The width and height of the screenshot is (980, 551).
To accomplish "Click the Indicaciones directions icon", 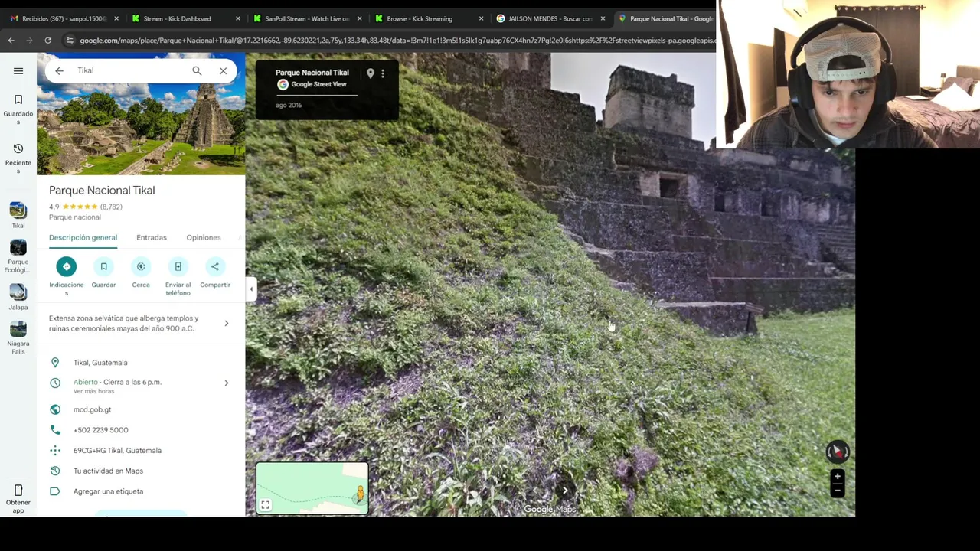I will pyautogui.click(x=66, y=266).
